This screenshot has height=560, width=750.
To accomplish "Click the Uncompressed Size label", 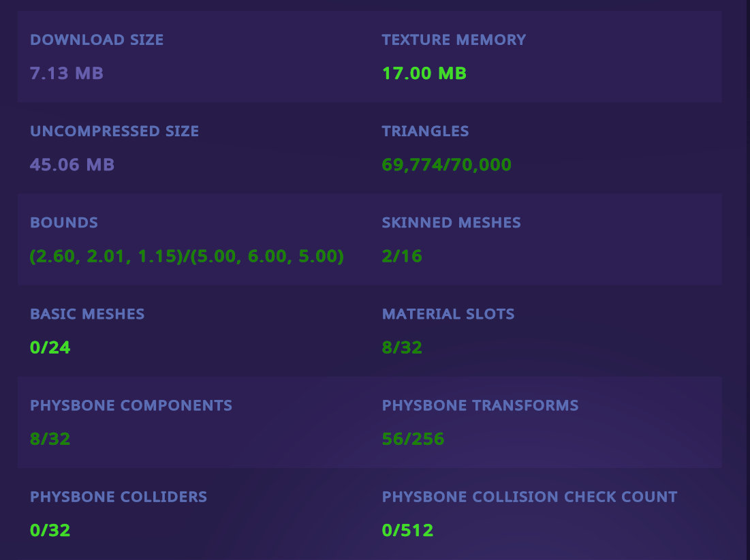I will tap(114, 131).
